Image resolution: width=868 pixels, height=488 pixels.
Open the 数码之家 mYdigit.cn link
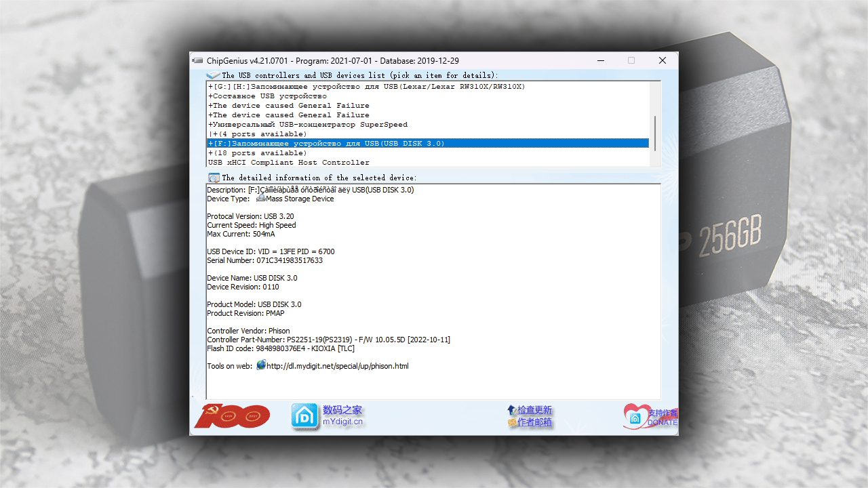(342, 415)
